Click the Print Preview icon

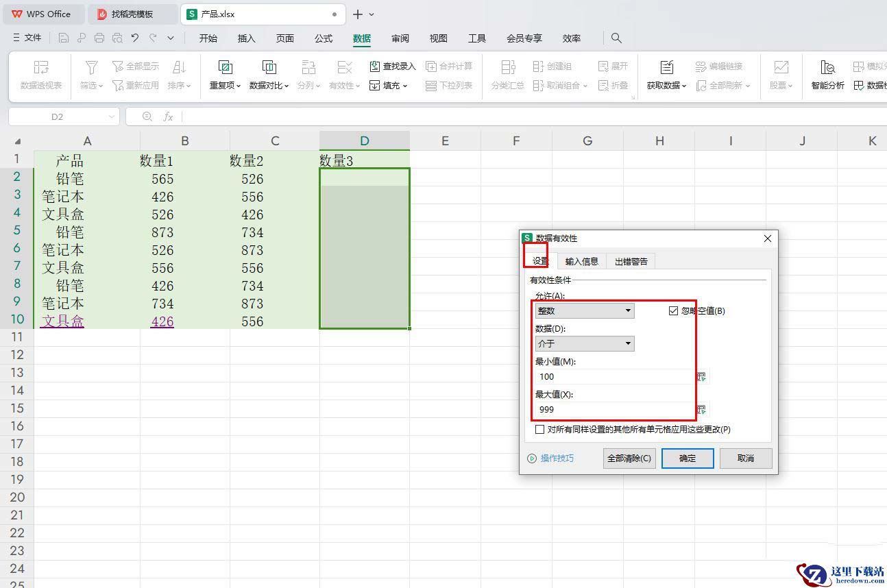pyautogui.click(x=117, y=38)
